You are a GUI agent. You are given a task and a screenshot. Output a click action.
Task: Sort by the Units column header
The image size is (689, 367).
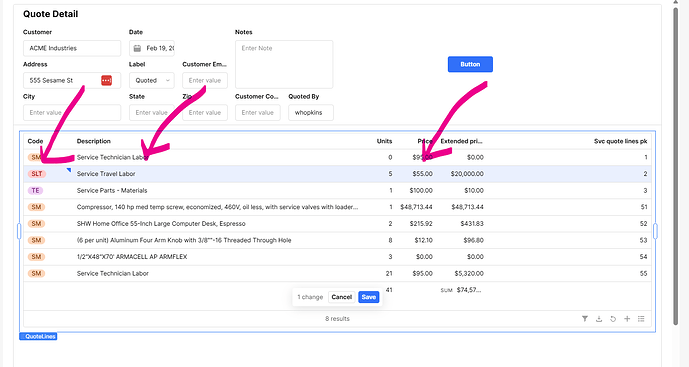384,141
